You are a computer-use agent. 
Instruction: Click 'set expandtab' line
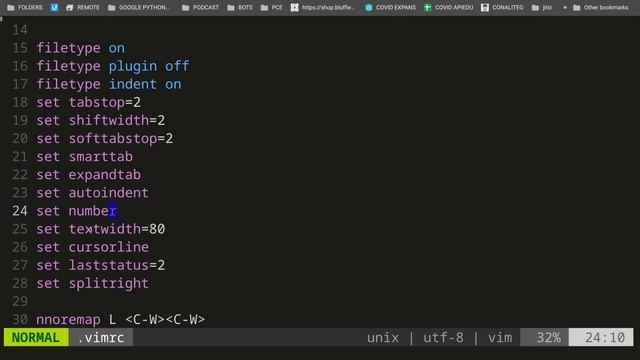pos(89,175)
